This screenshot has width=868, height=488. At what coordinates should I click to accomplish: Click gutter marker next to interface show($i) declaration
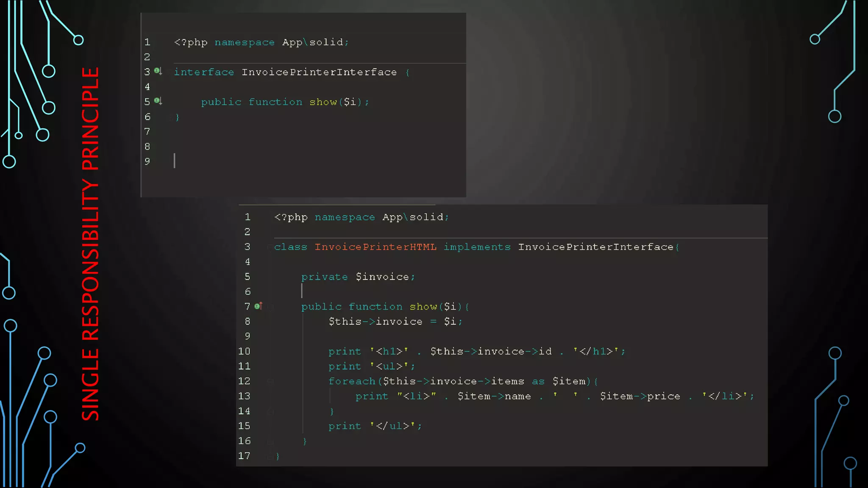[158, 101]
